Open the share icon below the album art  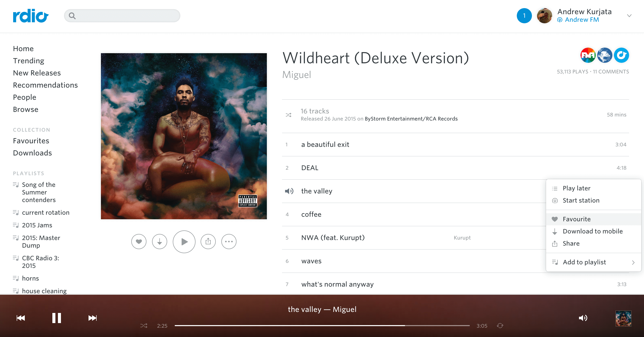click(x=208, y=242)
